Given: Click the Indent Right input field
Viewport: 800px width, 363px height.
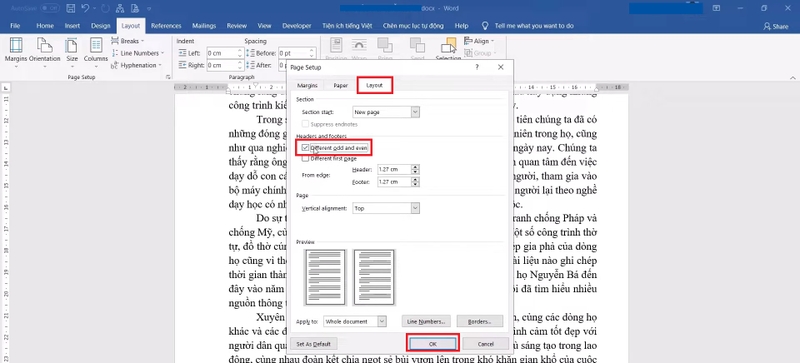Looking at the screenshot, I should pyautogui.click(x=221, y=65).
